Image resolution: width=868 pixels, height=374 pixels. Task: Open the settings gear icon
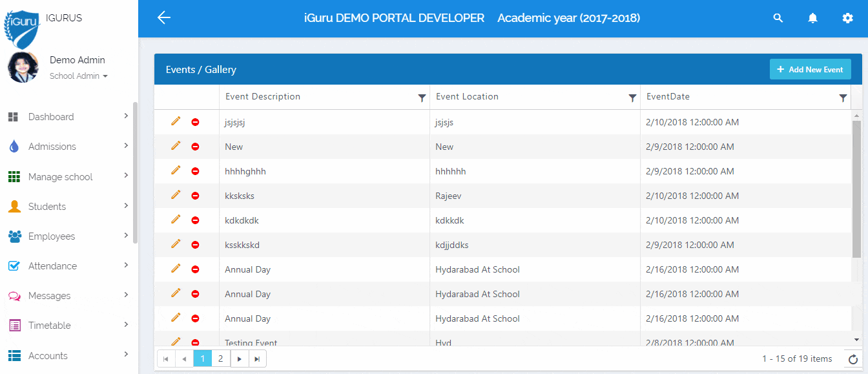pos(848,18)
